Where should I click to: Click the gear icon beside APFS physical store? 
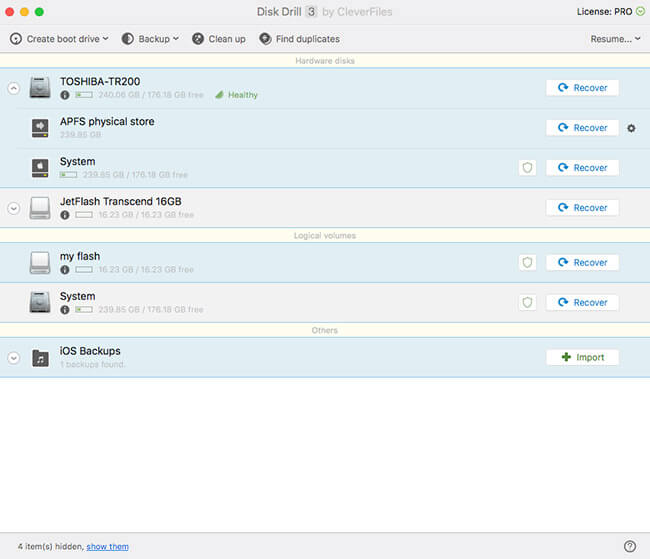[631, 128]
